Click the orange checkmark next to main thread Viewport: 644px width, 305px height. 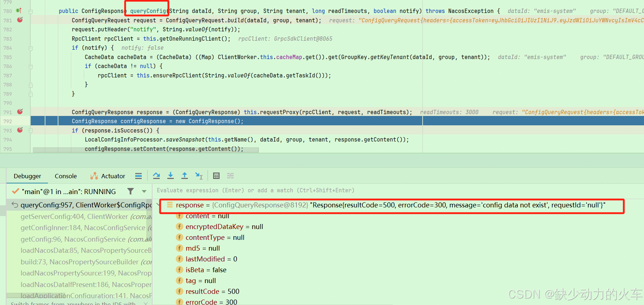(x=16, y=191)
